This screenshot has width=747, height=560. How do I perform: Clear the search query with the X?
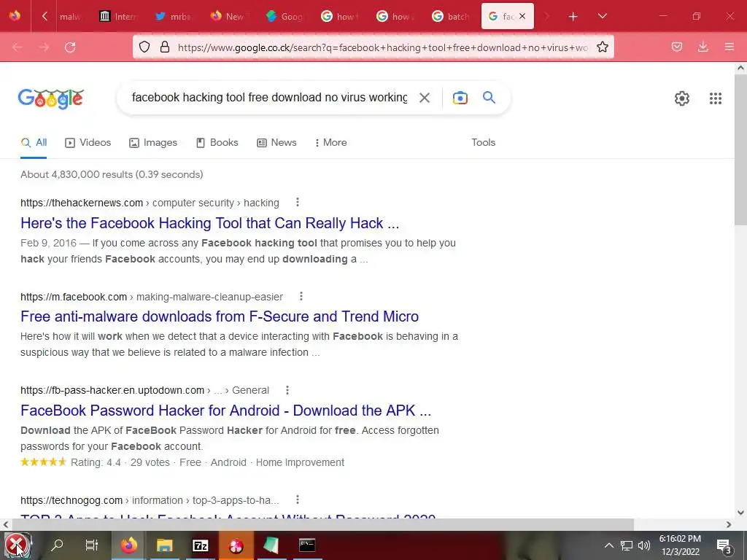[424, 98]
